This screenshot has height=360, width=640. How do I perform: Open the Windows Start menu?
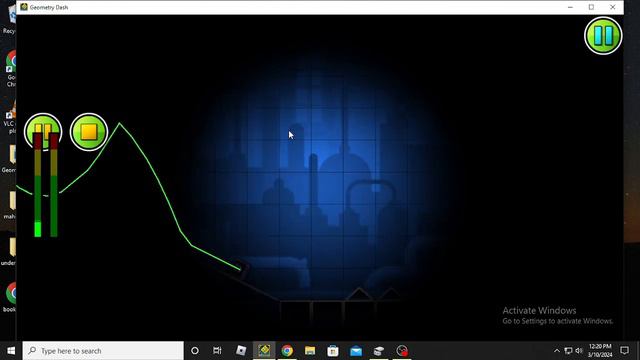11,351
